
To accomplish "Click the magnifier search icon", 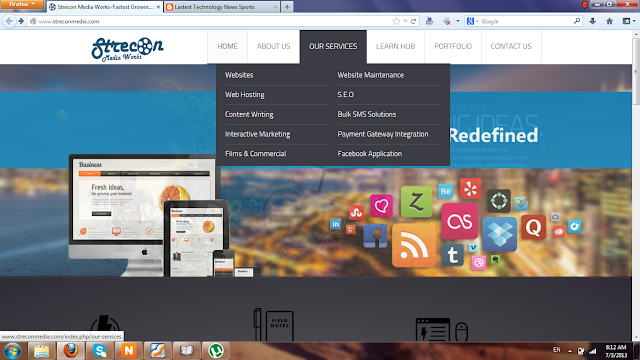I will pos(577,21).
